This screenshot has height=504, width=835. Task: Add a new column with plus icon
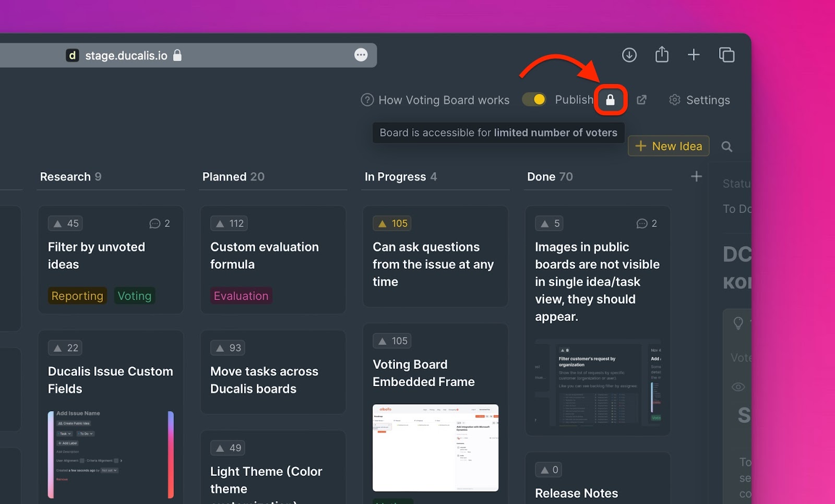pyautogui.click(x=696, y=176)
